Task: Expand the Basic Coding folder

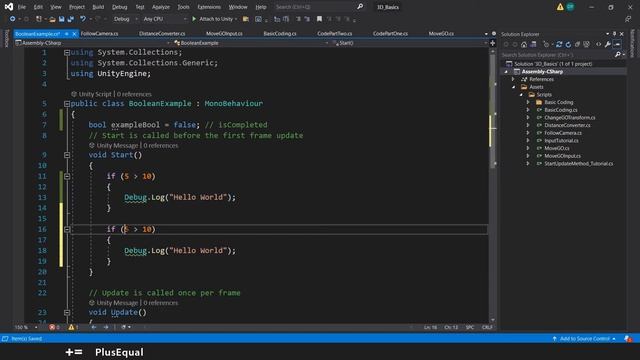Action: tap(528, 102)
